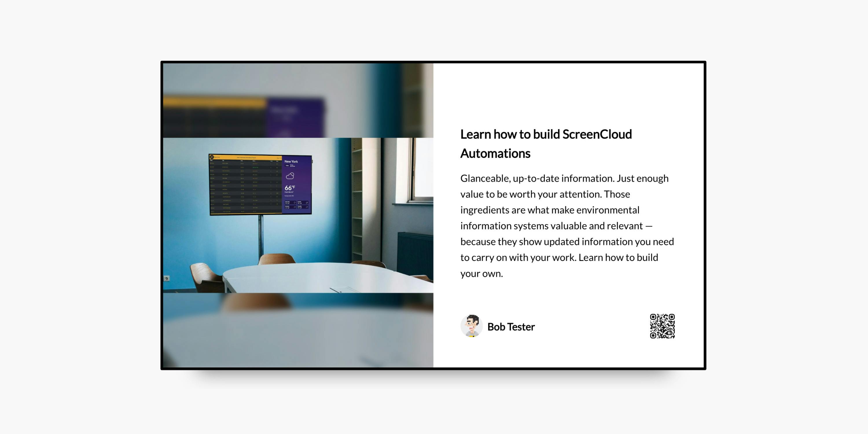The width and height of the screenshot is (868, 434).
Task: Click the QR code beside Bob Tester
Action: tap(662, 326)
